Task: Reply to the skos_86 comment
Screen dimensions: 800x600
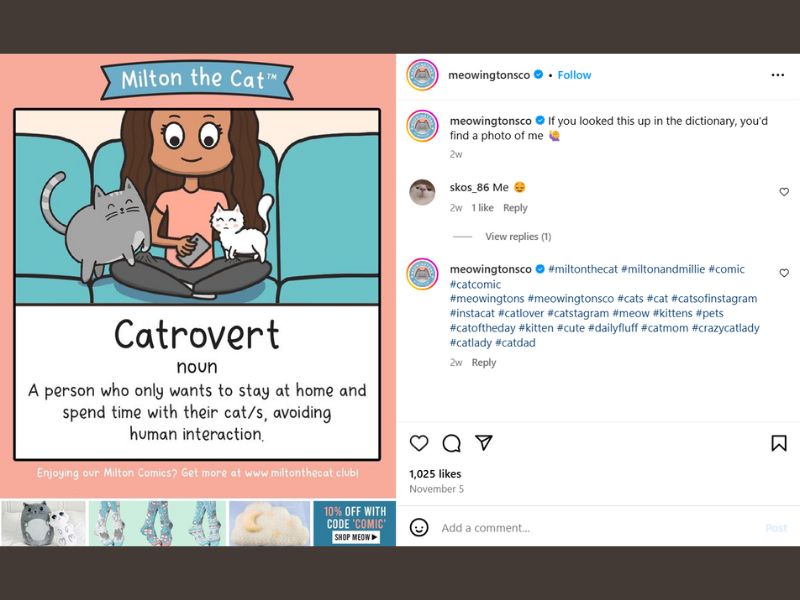Action: [x=515, y=208]
